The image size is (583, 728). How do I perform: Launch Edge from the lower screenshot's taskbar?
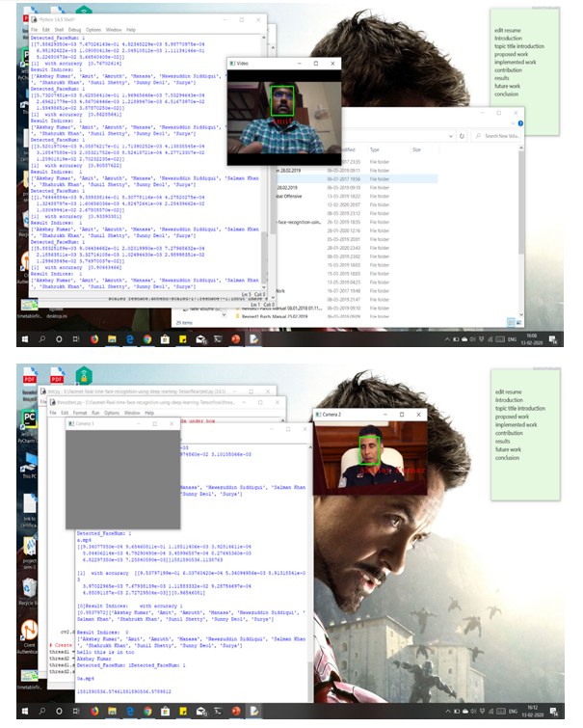click(130, 711)
